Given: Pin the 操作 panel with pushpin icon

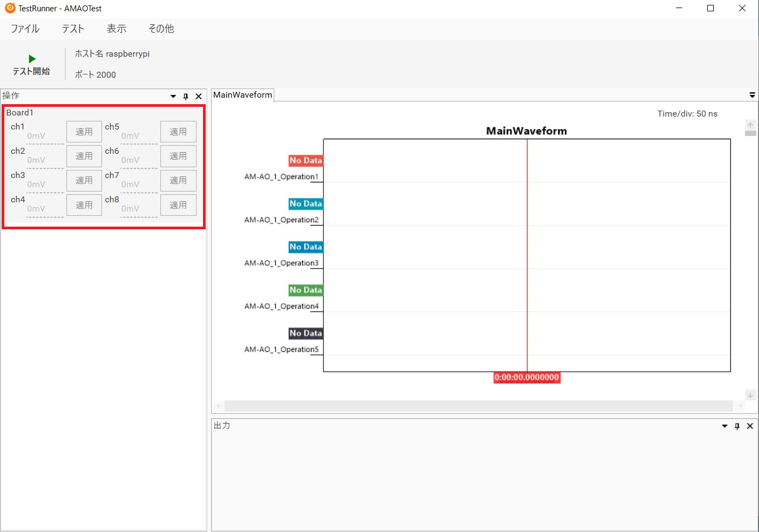Looking at the screenshot, I should click(x=186, y=97).
